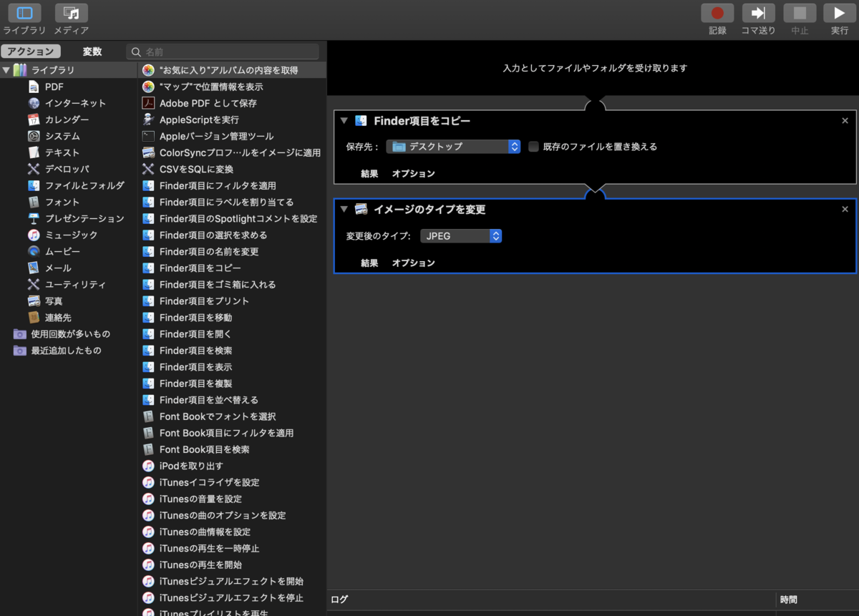Viewport: 859px width, 616px height.
Task: Open the 変更後のタイプ JPEG dropdown
Action: click(461, 235)
